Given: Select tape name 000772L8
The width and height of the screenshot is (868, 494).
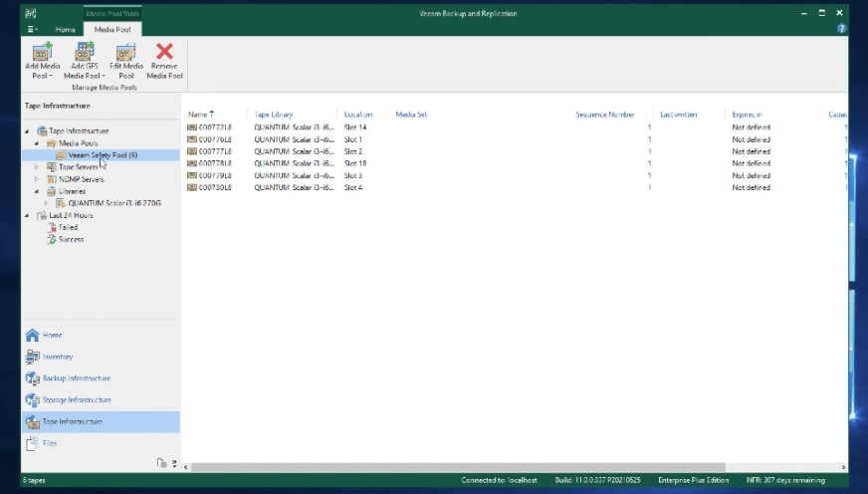Looking at the screenshot, I should [x=215, y=127].
